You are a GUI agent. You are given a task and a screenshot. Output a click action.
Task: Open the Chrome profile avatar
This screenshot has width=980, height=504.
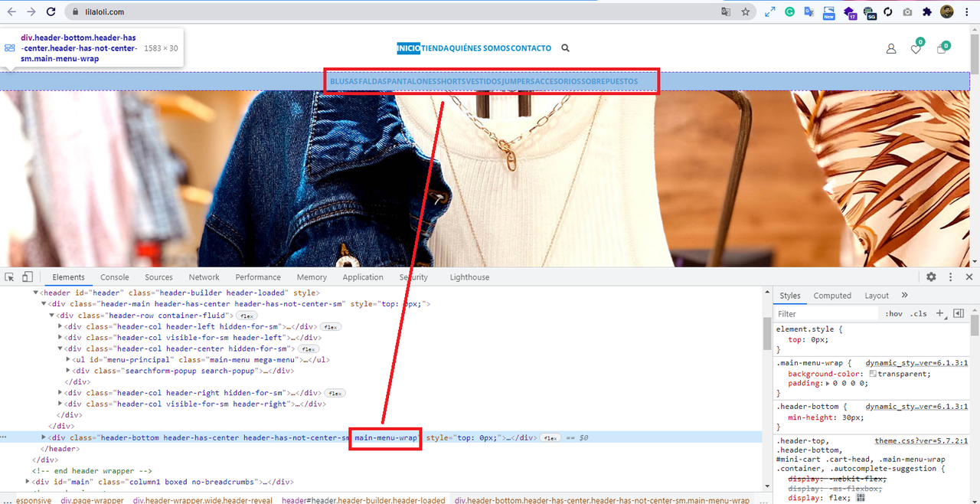(x=947, y=11)
